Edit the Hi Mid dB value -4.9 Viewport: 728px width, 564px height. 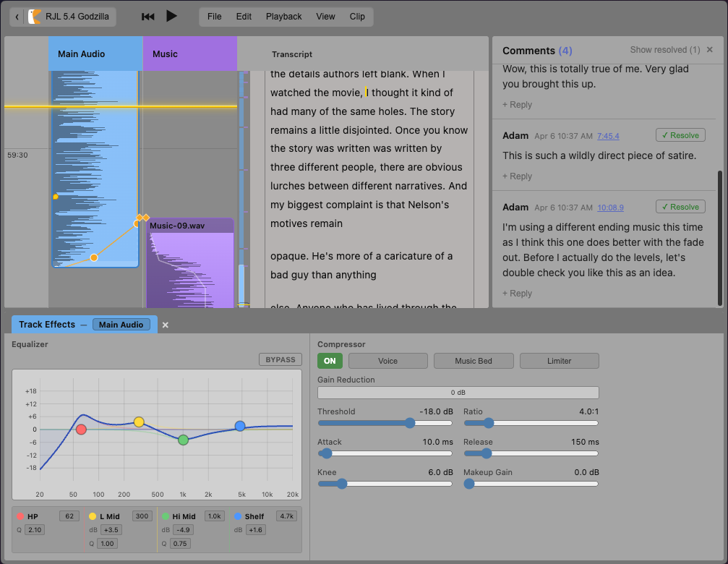pos(184,529)
